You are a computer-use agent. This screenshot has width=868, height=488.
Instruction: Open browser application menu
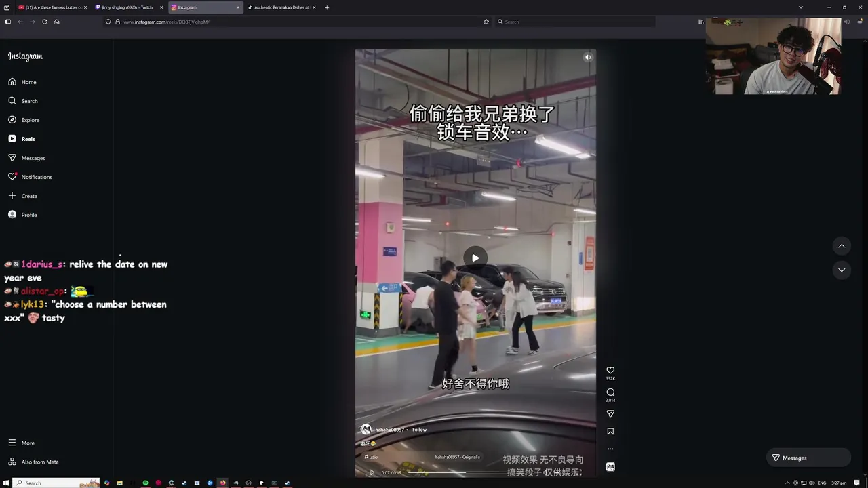click(x=860, y=22)
